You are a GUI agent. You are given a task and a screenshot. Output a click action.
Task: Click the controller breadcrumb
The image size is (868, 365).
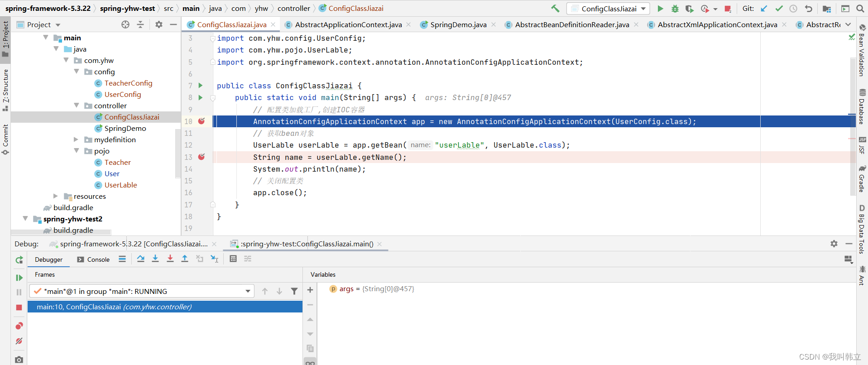(x=294, y=8)
